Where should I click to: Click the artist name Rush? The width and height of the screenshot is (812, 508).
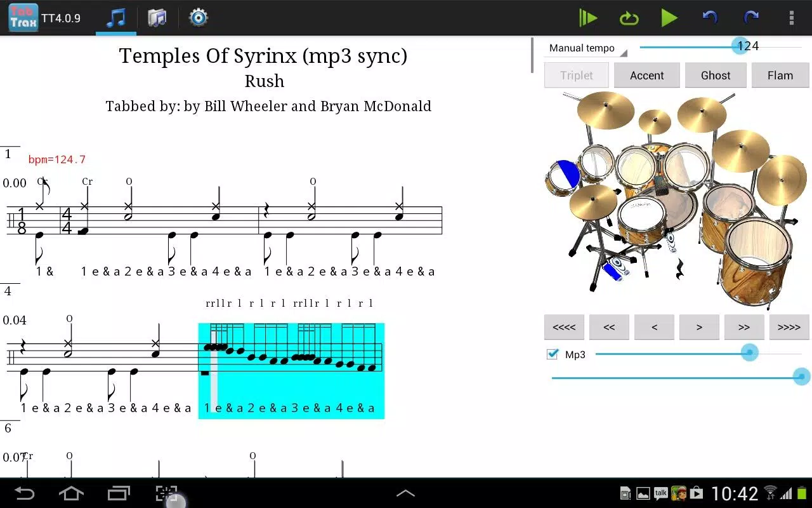[x=265, y=81]
